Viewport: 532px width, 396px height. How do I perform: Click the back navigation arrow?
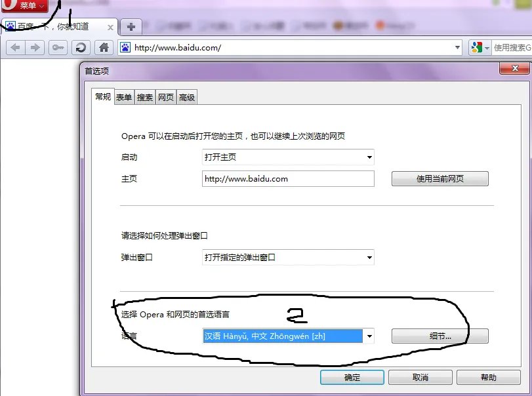[16, 47]
